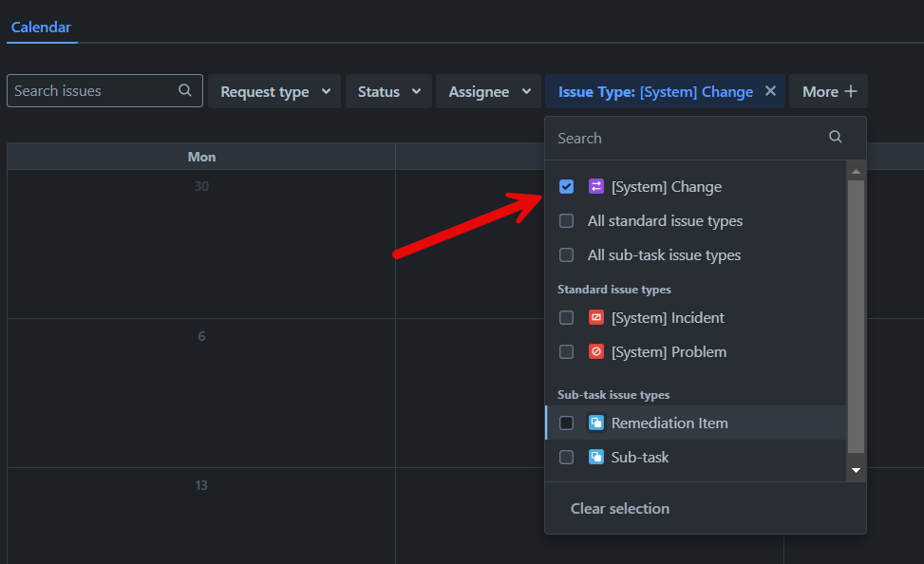Open the Status filter dropdown

point(387,90)
